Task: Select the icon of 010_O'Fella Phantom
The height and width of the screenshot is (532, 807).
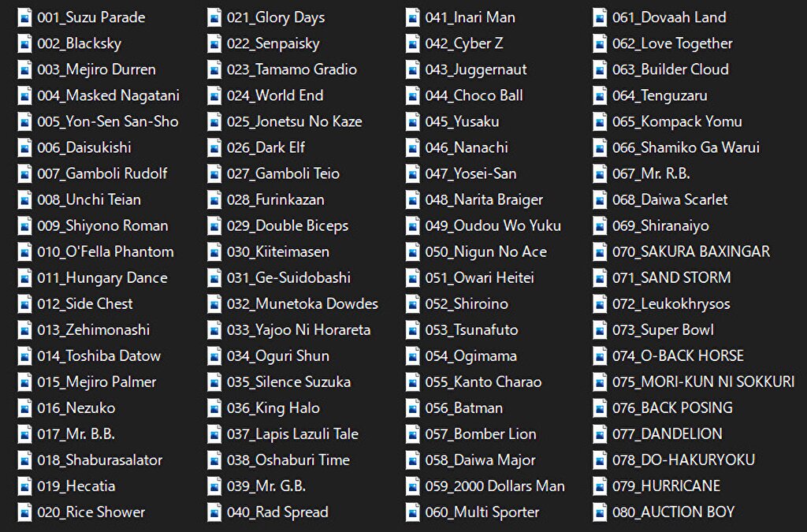Action: tap(24, 253)
